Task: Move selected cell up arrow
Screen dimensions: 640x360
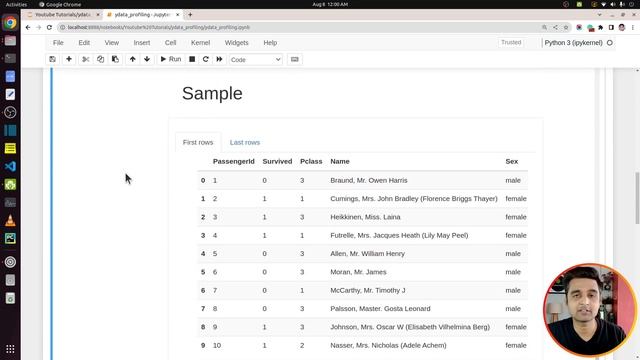Action: [x=132, y=59]
